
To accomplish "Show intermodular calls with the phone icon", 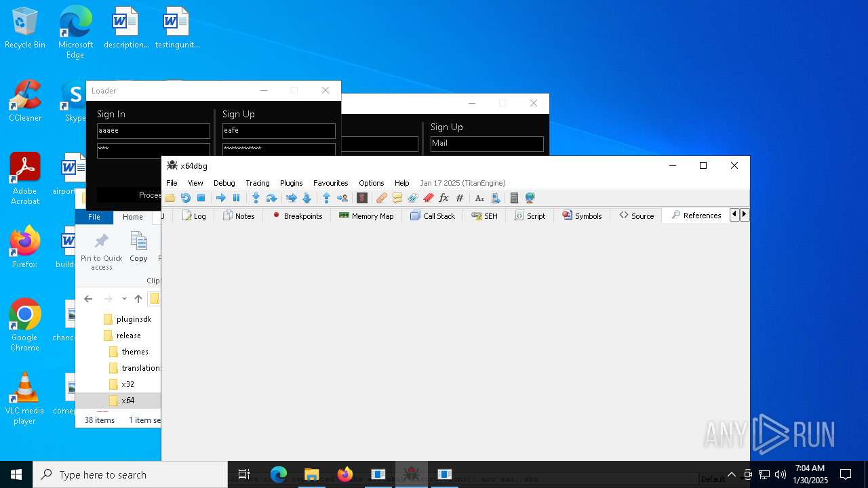I will click(495, 198).
